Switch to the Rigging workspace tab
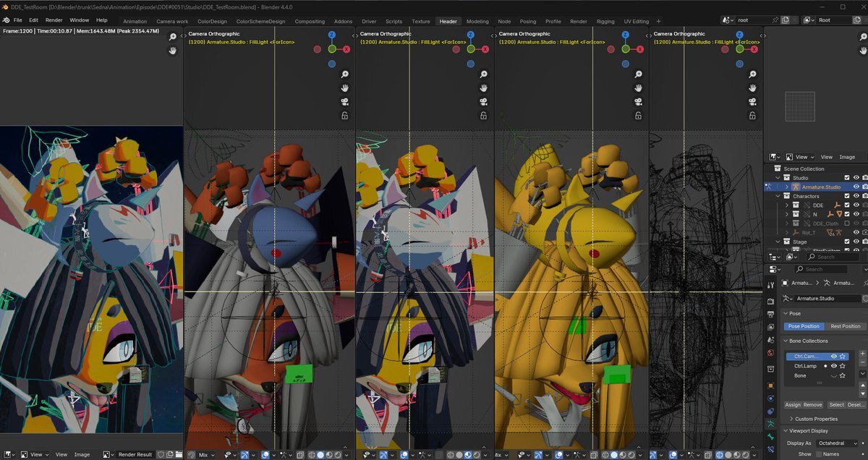The width and height of the screenshot is (868, 460). 605,21
